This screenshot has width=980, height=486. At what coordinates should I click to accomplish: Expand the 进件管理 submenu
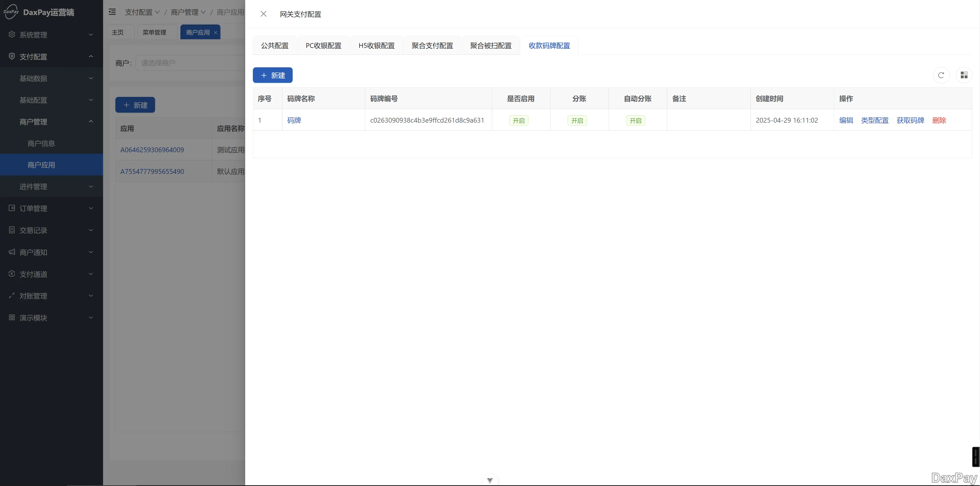[x=91, y=187]
